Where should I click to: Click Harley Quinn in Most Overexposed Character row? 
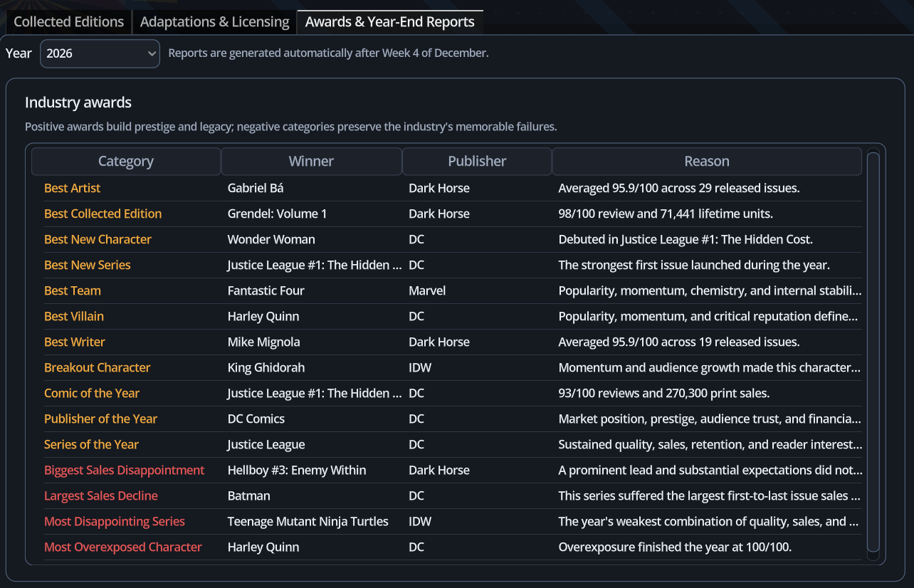[263, 547]
